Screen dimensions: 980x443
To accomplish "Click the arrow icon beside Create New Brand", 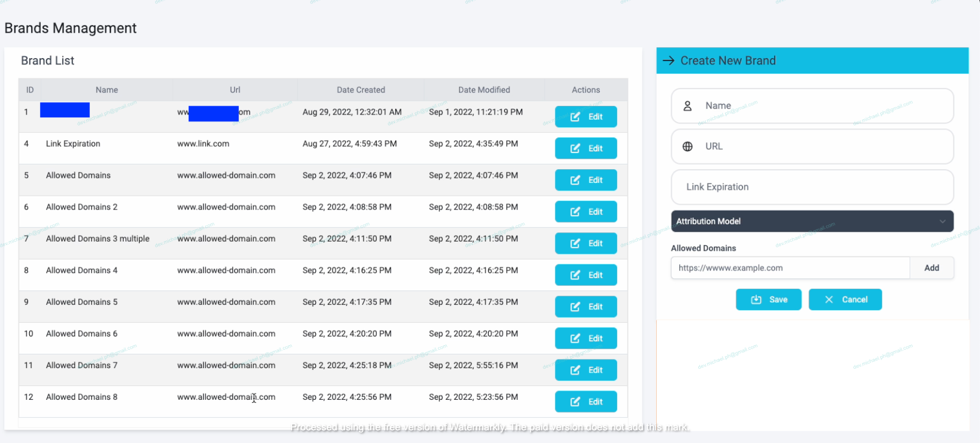I will (x=668, y=61).
